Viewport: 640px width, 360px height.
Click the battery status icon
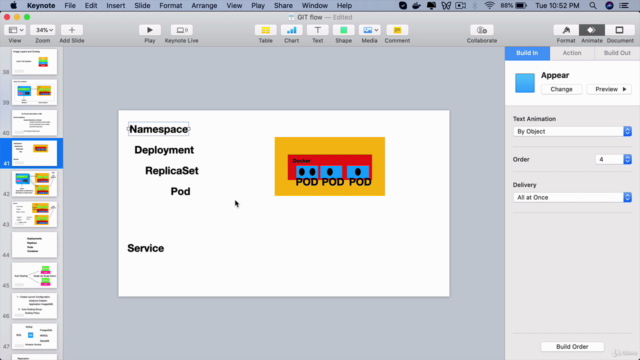[x=521, y=6]
